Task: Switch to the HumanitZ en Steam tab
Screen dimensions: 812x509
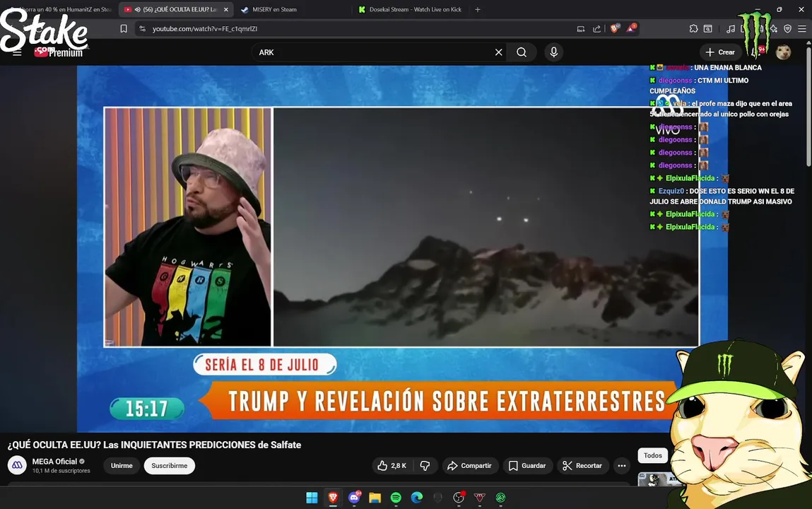Action: click(x=61, y=9)
